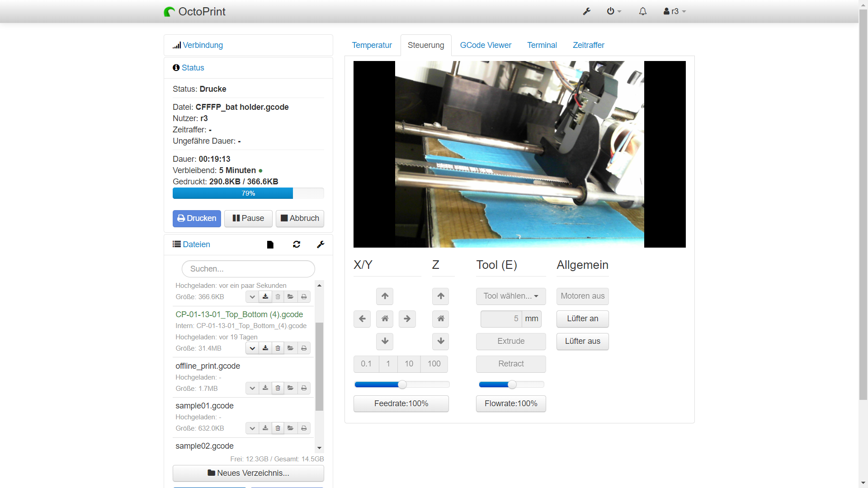Download CP-01-13-01_Top_Bottom (4).gcode
The width and height of the screenshot is (868, 488).
click(x=265, y=348)
